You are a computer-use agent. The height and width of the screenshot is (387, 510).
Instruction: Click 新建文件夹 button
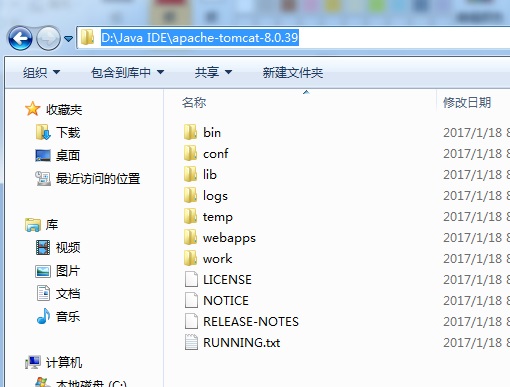point(293,72)
